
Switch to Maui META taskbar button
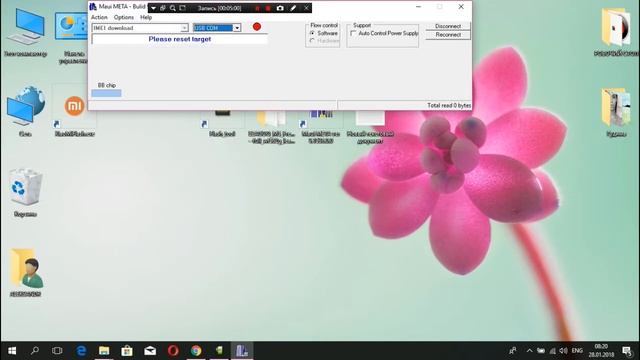(242, 351)
